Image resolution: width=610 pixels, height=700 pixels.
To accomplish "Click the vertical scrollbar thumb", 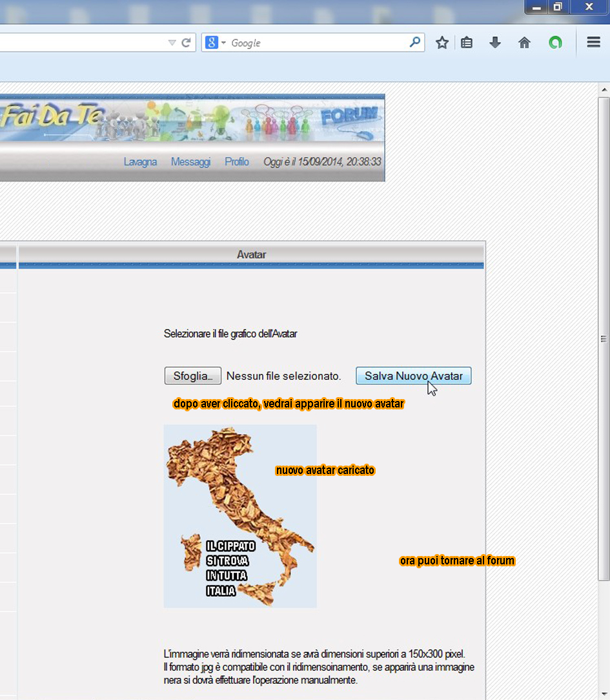I will [x=604, y=339].
